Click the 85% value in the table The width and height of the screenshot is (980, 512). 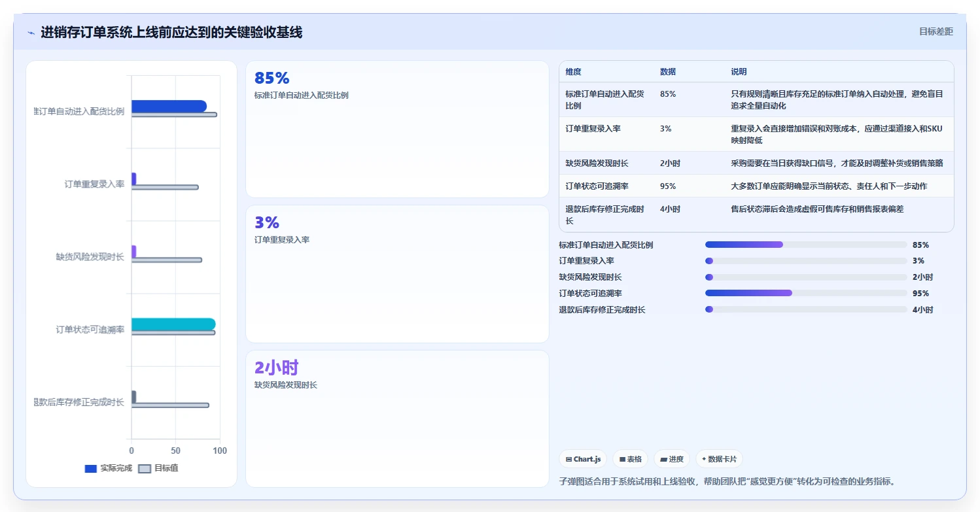pyautogui.click(x=668, y=94)
